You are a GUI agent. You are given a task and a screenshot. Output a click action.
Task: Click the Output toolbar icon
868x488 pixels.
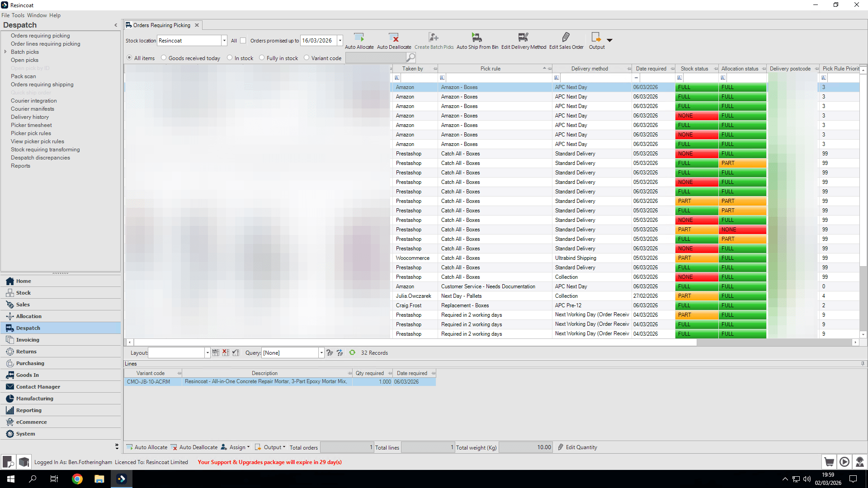tap(596, 37)
